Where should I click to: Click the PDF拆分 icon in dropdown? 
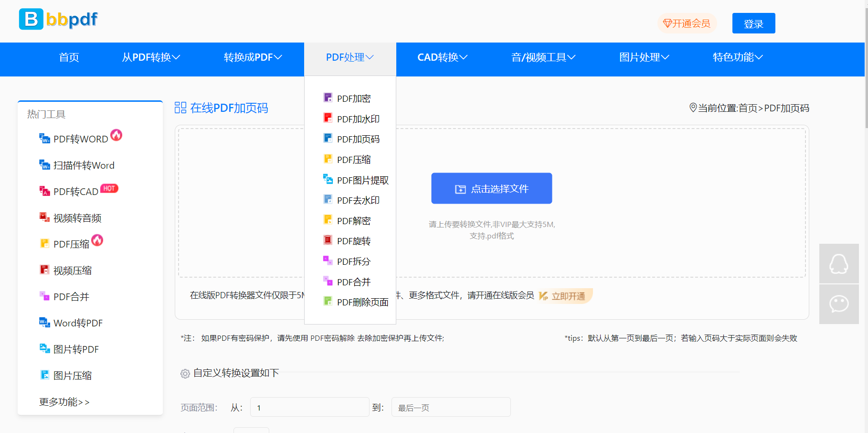point(328,260)
